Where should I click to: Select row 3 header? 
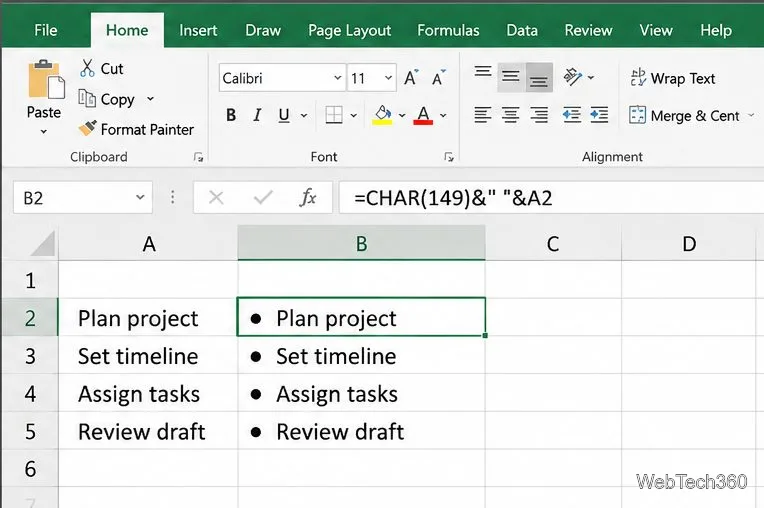click(x=30, y=356)
